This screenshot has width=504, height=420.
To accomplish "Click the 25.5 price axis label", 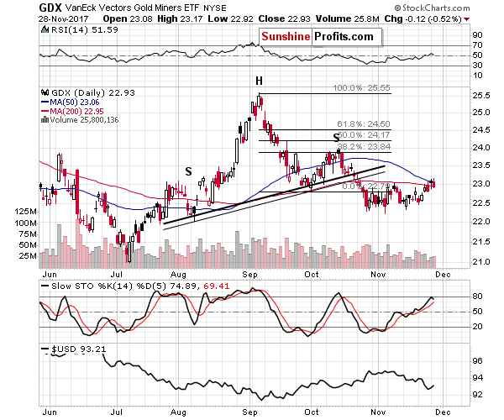I will [480, 96].
